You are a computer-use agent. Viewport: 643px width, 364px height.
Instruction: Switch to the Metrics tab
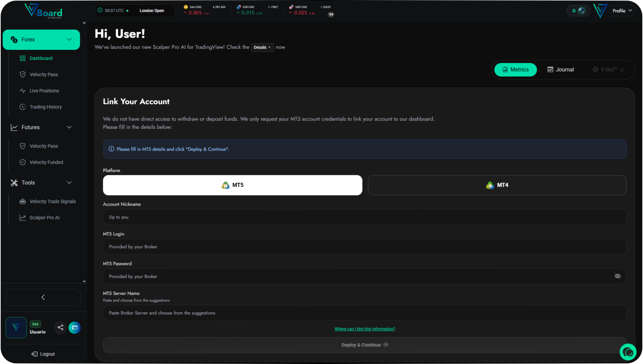coord(515,70)
